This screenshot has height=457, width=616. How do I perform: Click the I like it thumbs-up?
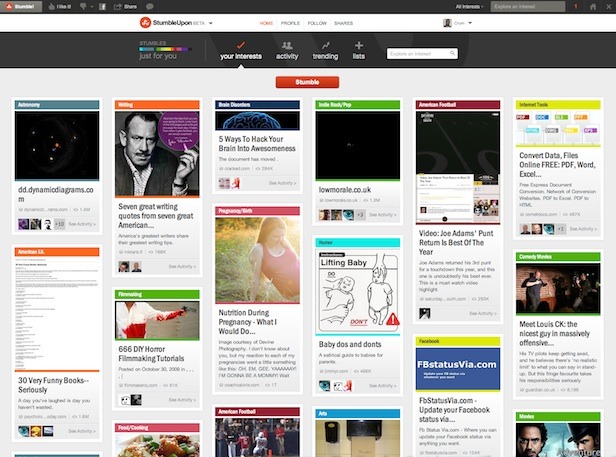(59, 7)
